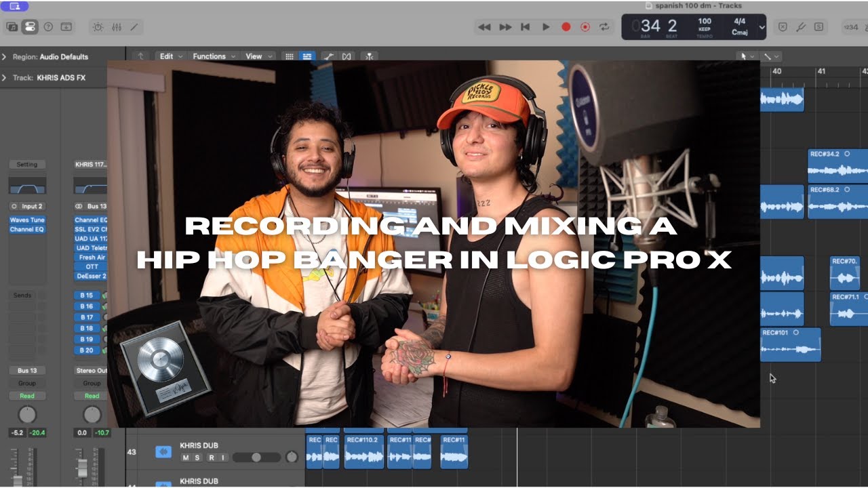
Task: Go to beginning of project button
Action: (525, 27)
